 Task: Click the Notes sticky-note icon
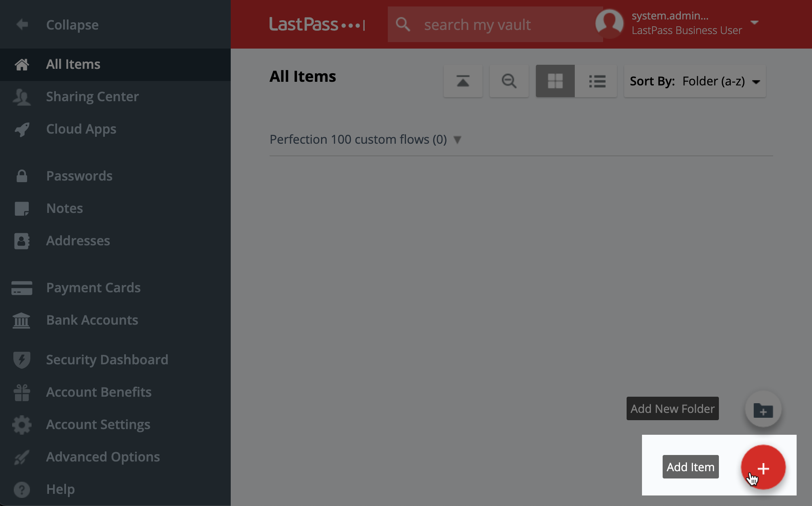click(22, 208)
